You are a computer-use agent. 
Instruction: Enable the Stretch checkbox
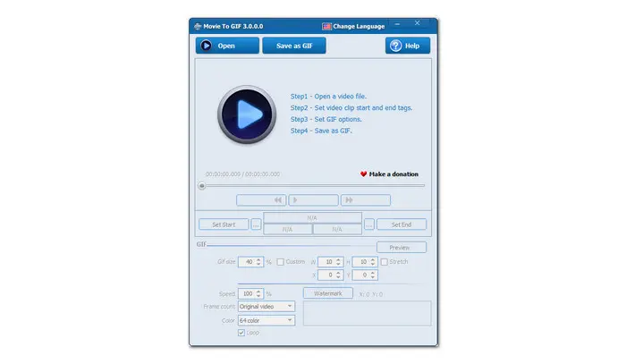[384, 262]
